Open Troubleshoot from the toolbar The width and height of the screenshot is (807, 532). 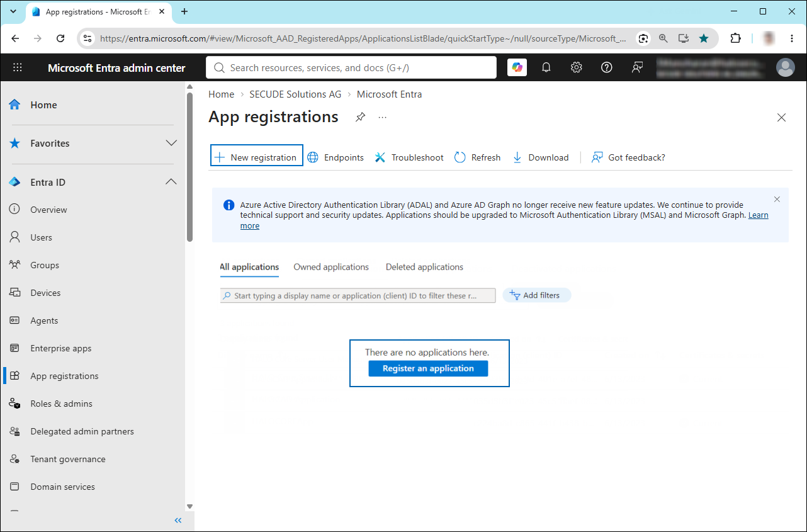pos(409,157)
